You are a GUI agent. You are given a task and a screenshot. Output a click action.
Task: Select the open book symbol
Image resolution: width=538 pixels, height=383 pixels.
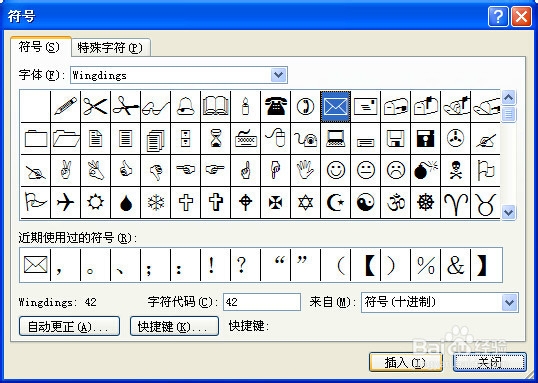pyautogui.click(x=215, y=106)
